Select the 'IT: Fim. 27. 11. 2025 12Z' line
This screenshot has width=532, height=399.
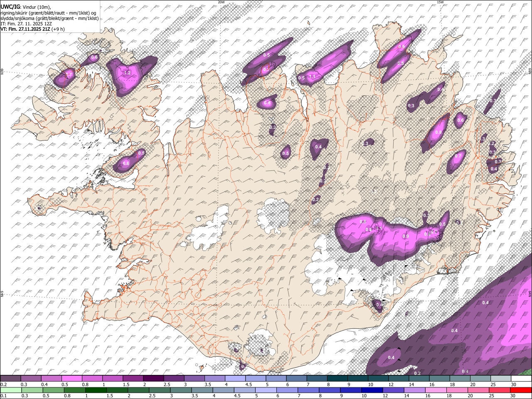[x=26, y=24]
